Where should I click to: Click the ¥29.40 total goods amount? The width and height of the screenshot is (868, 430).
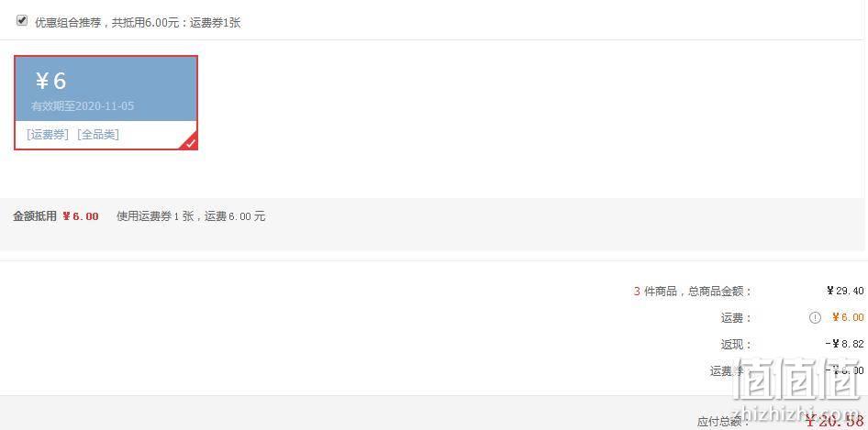click(x=845, y=291)
